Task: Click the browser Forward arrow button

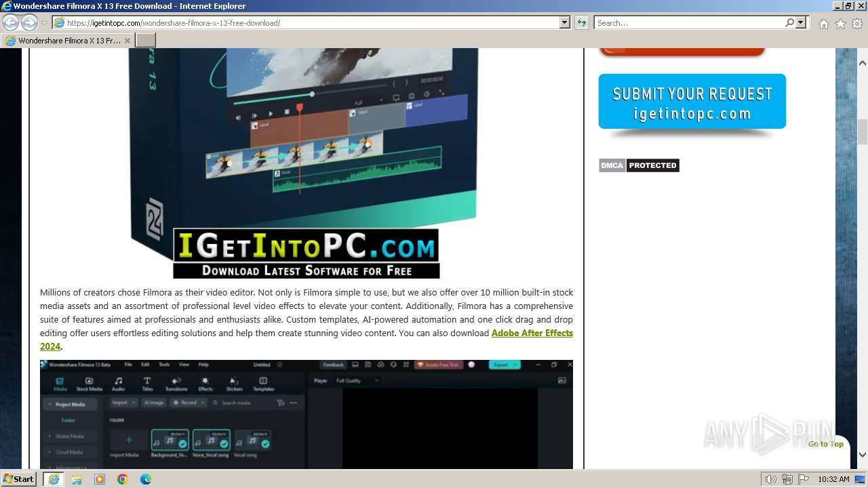Action: point(29,23)
